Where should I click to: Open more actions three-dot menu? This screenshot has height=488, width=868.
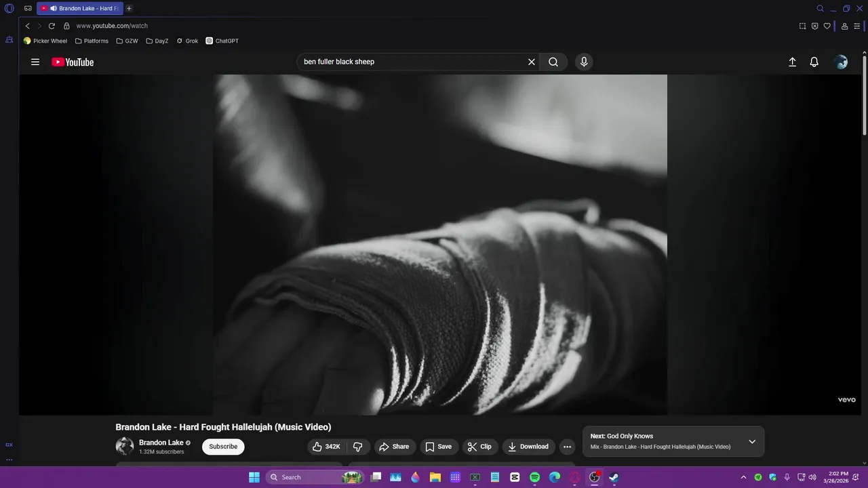(567, 447)
